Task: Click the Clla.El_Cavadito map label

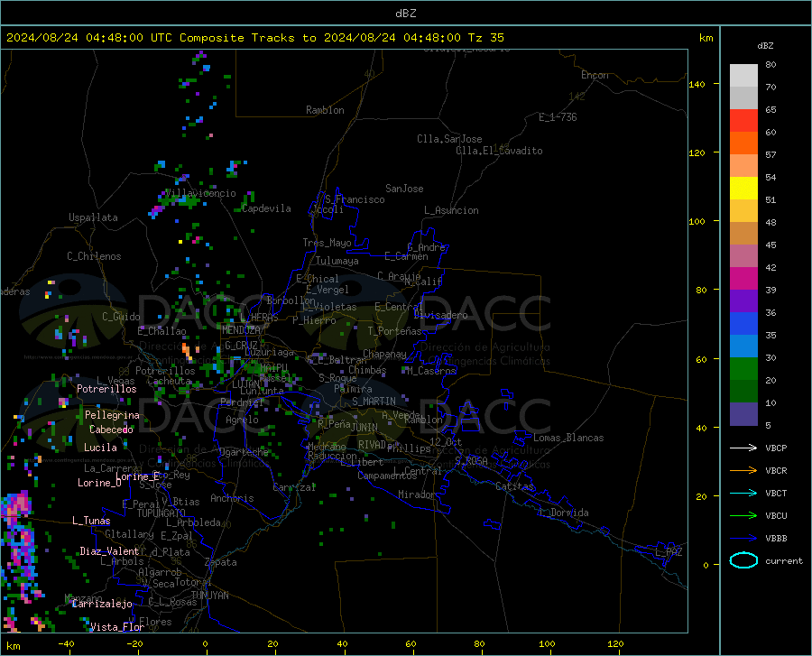Action: click(499, 151)
